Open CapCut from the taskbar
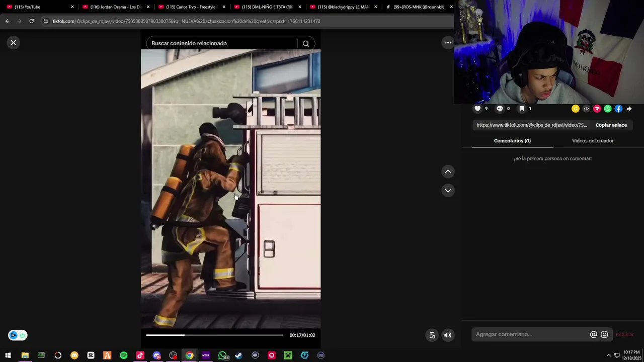Screen dimensions: 644x362 [x=91, y=355]
